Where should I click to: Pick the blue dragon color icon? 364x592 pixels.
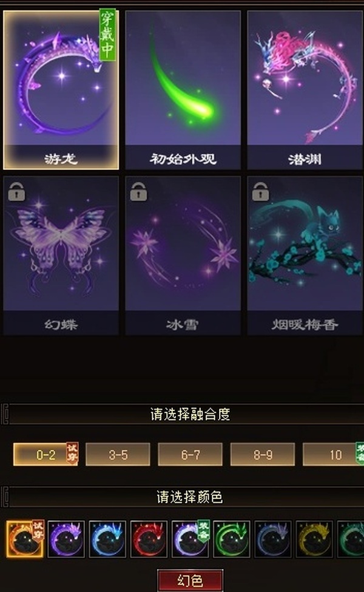107,539
